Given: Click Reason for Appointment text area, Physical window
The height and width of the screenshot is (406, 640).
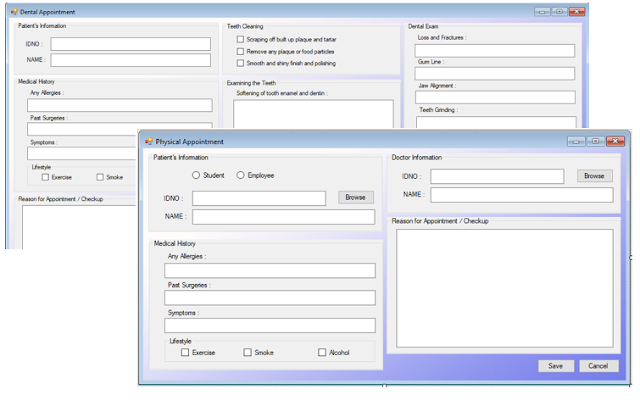Looking at the screenshot, I should click(505, 288).
